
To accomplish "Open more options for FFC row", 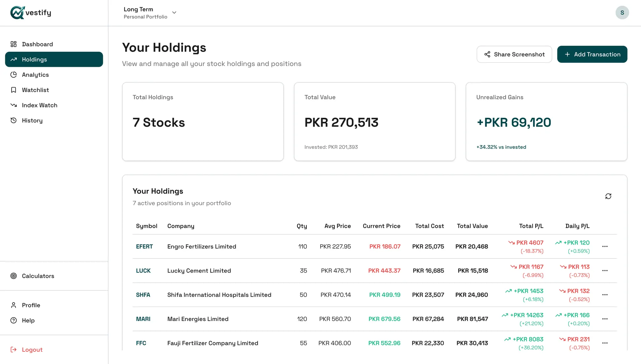I will pos(605,343).
